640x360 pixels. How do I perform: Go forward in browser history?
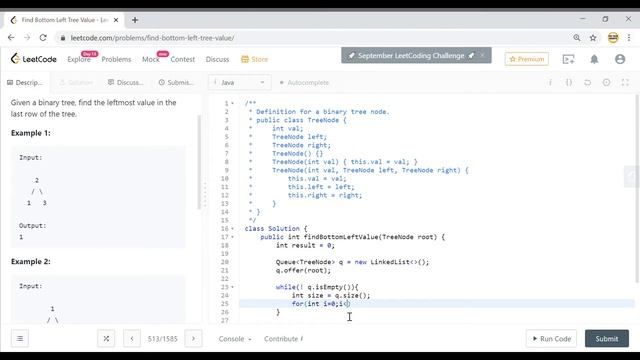pyautogui.click(x=27, y=38)
